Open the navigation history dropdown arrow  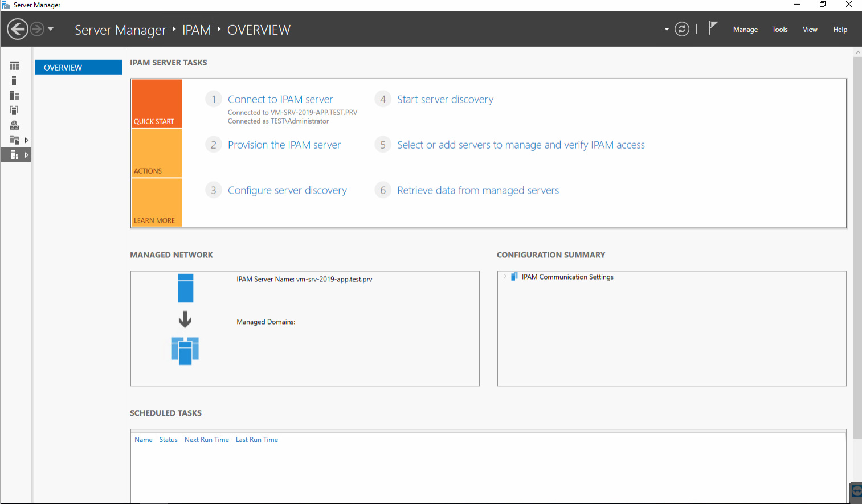pos(51,28)
